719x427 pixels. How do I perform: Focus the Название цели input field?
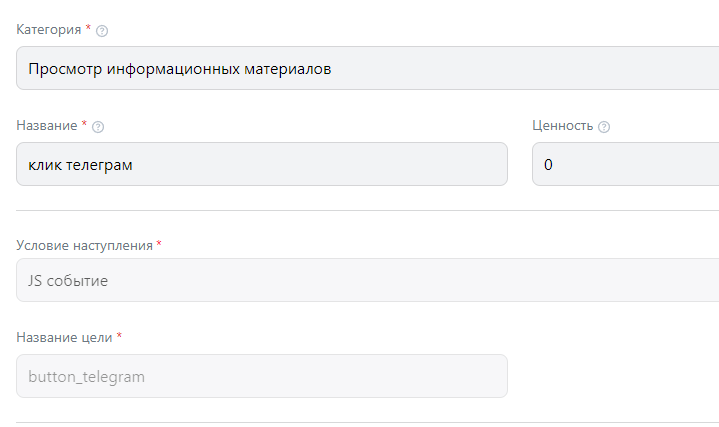coord(262,377)
